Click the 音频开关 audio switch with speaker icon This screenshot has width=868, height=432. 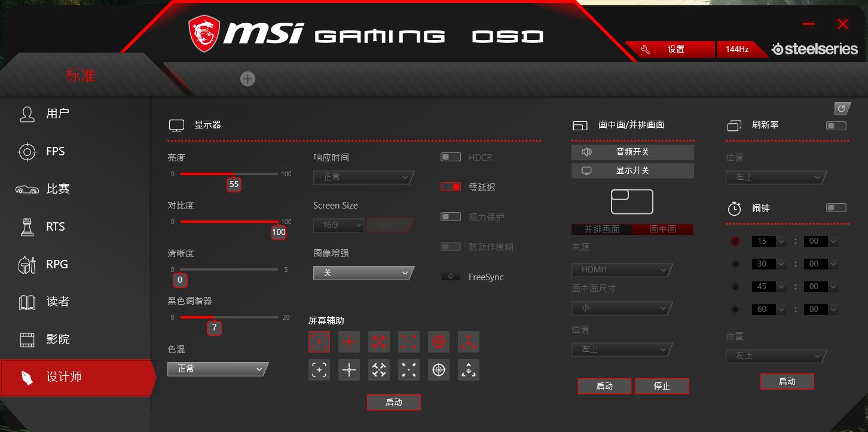(x=632, y=152)
